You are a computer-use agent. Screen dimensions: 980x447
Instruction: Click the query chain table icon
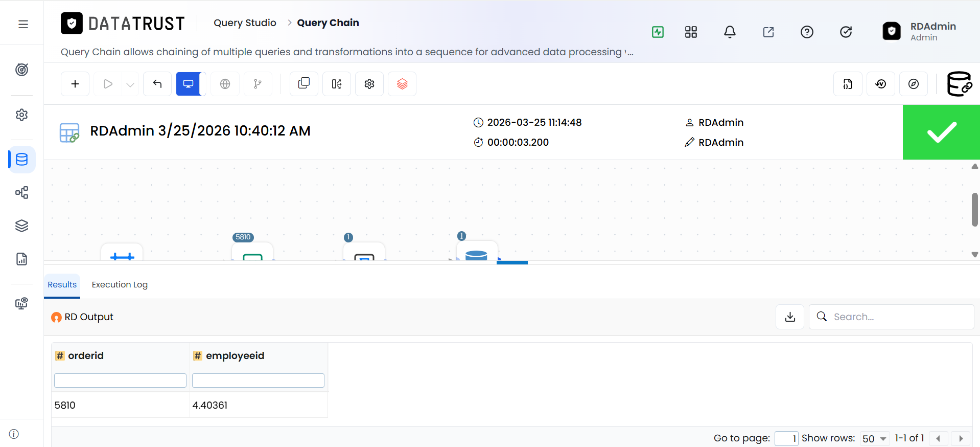click(69, 132)
